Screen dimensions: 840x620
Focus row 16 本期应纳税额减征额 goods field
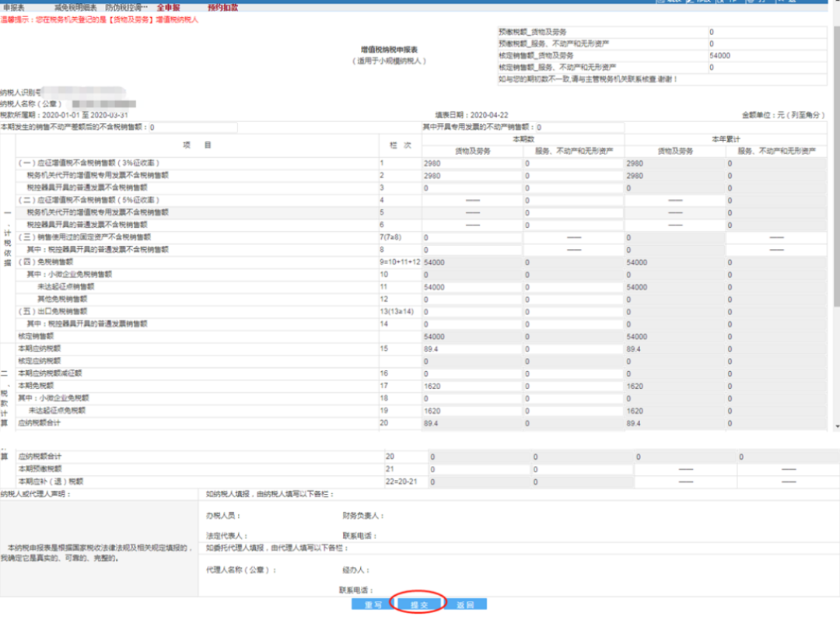471,373
